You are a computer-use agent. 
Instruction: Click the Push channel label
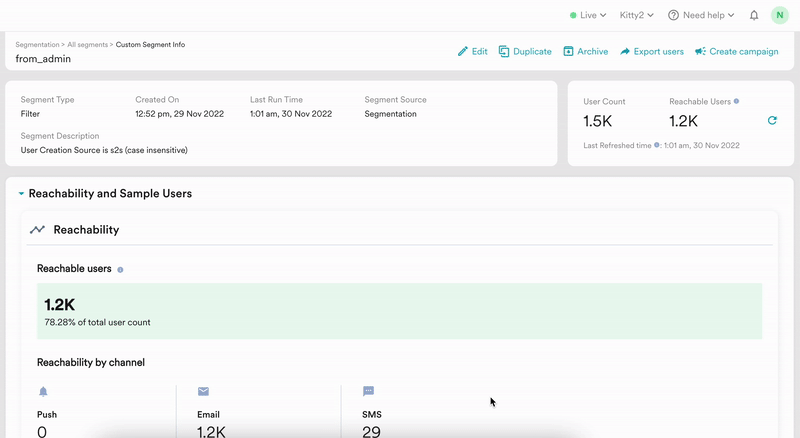pyautogui.click(x=47, y=415)
